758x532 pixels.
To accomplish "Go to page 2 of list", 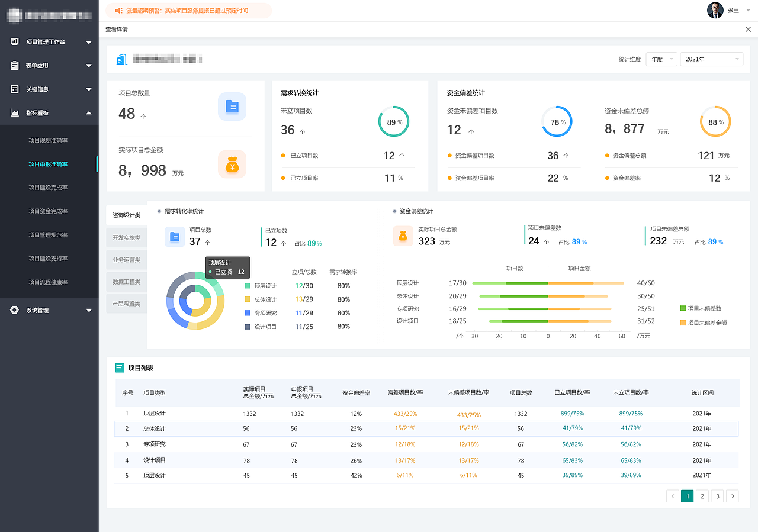I will [x=702, y=496].
